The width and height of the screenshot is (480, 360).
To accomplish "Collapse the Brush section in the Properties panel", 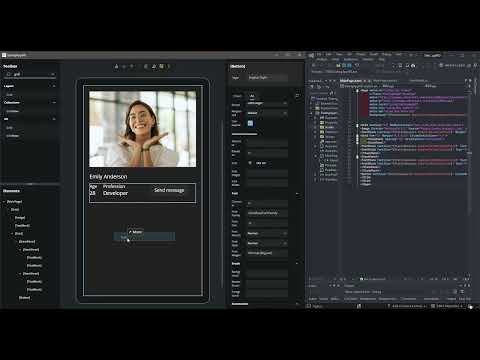I will click(297, 264).
